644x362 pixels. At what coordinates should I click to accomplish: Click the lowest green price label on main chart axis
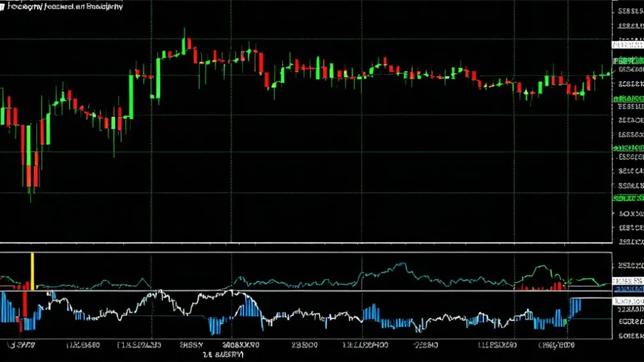[x=628, y=198]
